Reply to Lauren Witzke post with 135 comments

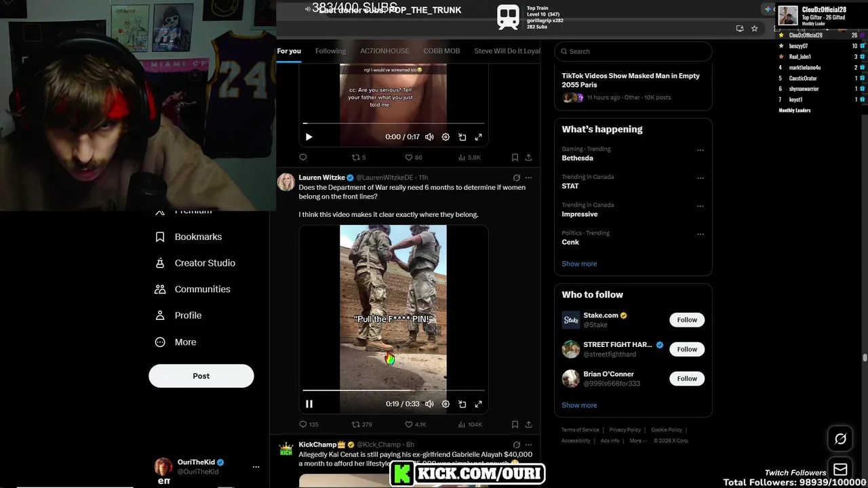tap(309, 424)
